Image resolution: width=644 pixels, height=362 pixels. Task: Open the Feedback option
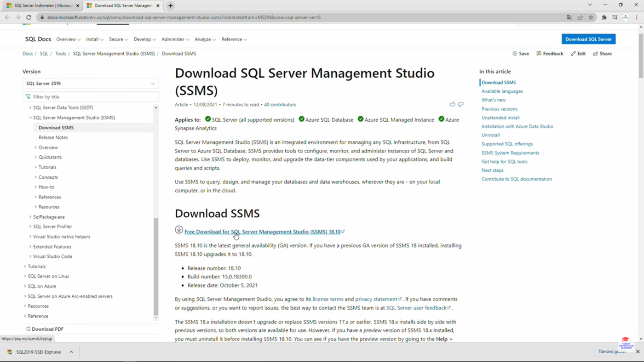550,54
